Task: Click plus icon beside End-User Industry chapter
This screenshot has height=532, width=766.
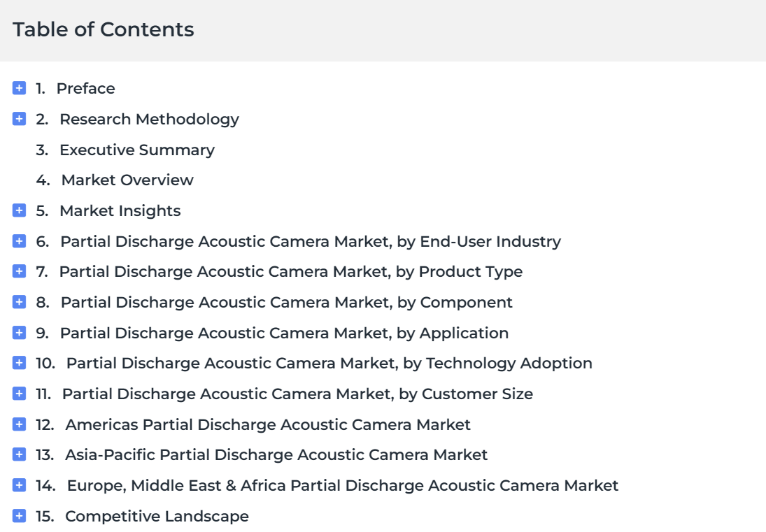Action: (19, 241)
